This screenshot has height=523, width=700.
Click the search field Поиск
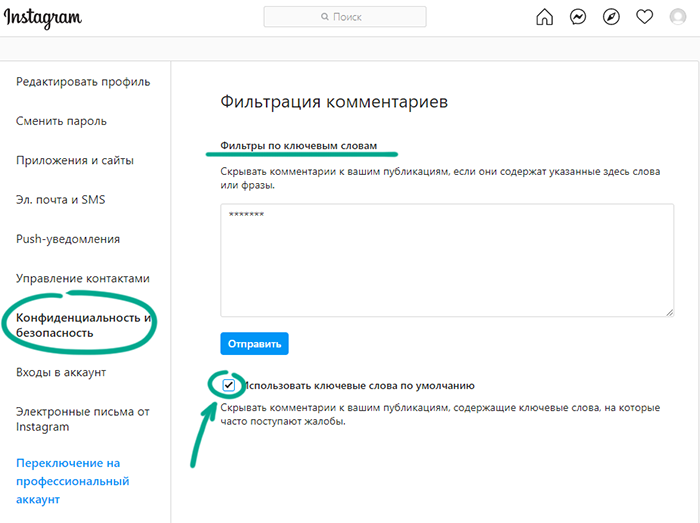coord(345,17)
